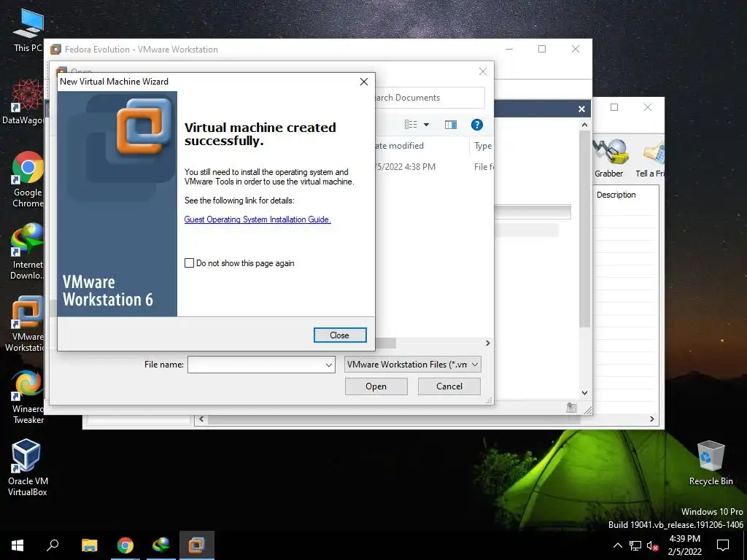Viewport: 747px width, 560px height.
Task: Open help via the blue question mark
Action: (x=477, y=125)
